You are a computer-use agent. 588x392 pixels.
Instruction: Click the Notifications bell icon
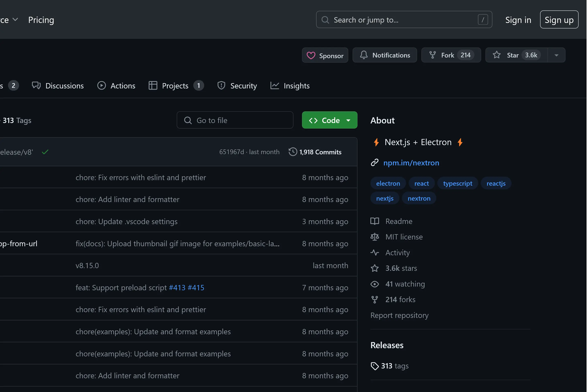click(364, 55)
